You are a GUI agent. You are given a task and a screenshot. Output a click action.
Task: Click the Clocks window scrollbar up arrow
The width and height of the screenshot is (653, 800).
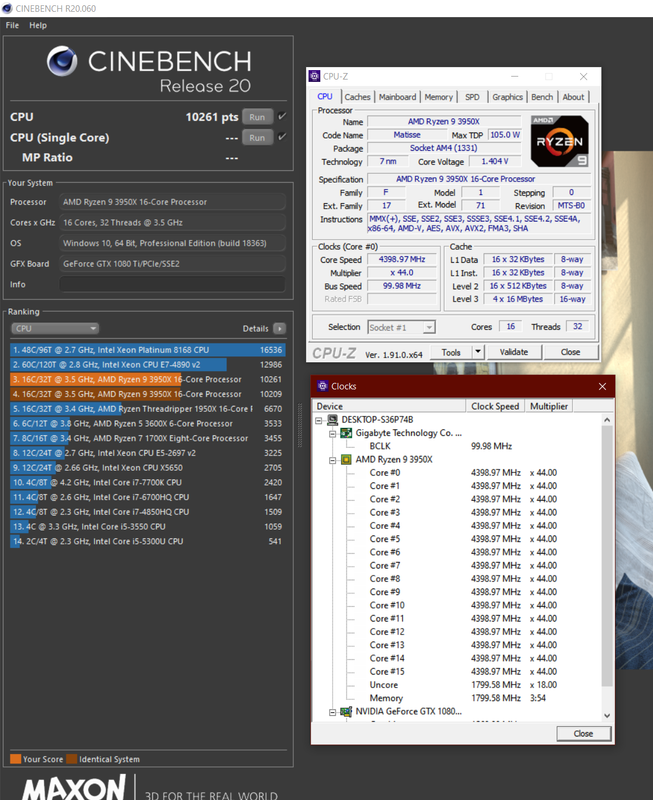click(607, 420)
